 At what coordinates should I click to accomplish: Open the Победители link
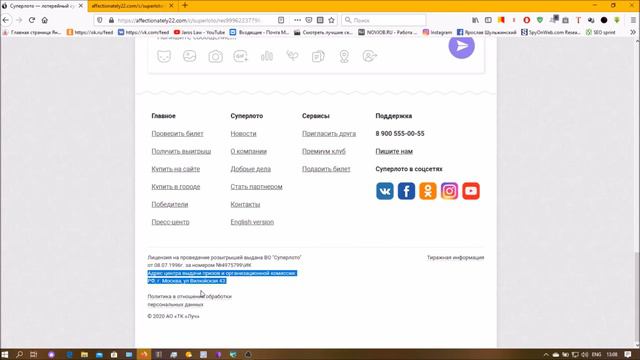[x=170, y=204]
